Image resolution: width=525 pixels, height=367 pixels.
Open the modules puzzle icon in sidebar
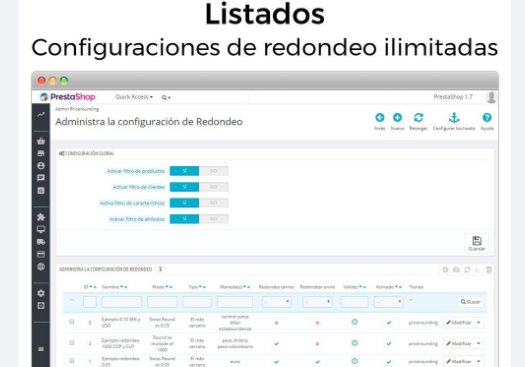(x=41, y=217)
